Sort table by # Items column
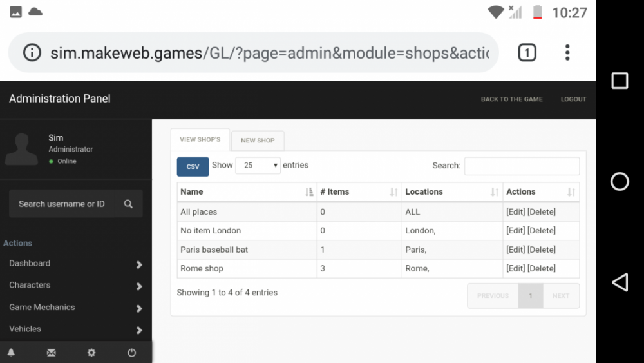The width and height of the screenshot is (644, 363). point(359,192)
